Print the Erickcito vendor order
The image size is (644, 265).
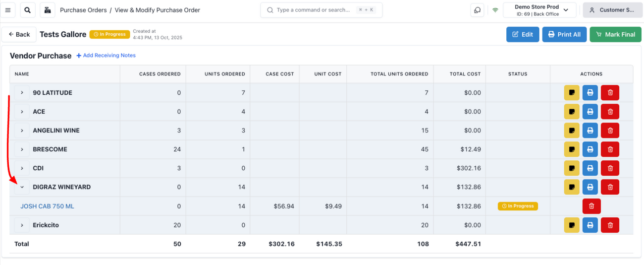[x=590, y=225]
